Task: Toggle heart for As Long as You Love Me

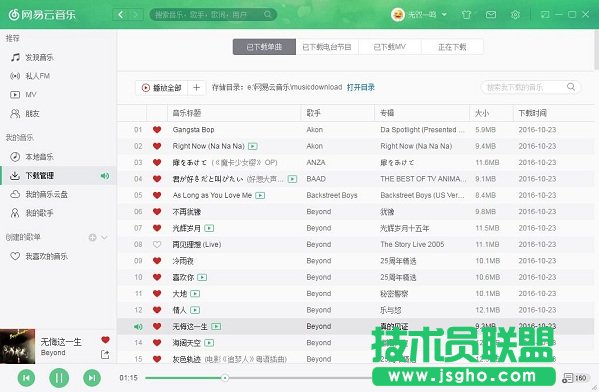Action: tap(157, 195)
